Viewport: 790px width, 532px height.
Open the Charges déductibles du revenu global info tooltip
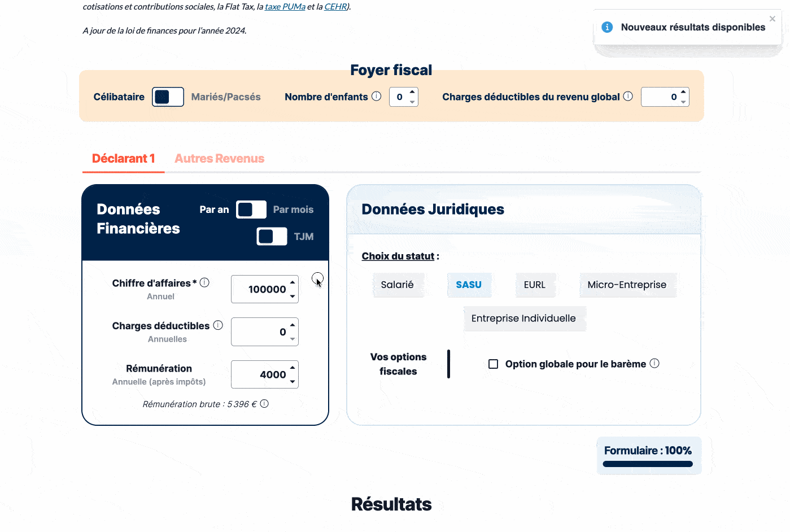tap(628, 96)
